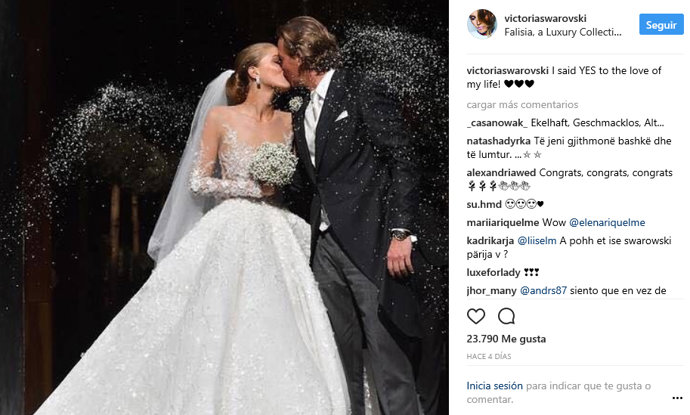Open commenter alexandriawed profile
The image size is (690, 415).
click(501, 173)
